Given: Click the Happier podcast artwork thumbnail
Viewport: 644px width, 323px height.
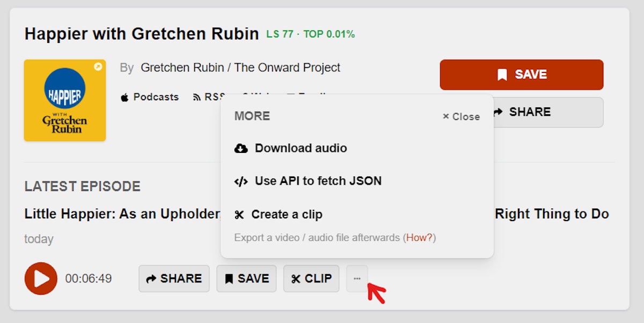Looking at the screenshot, I should [65, 100].
